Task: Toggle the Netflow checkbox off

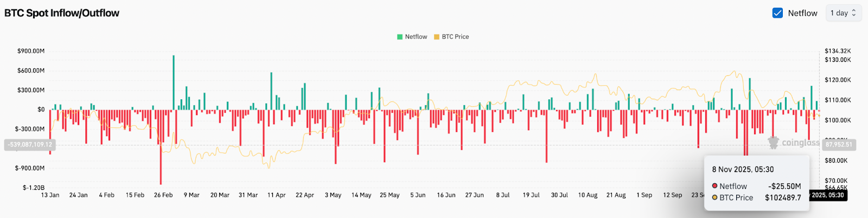Action: (x=777, y=13)
